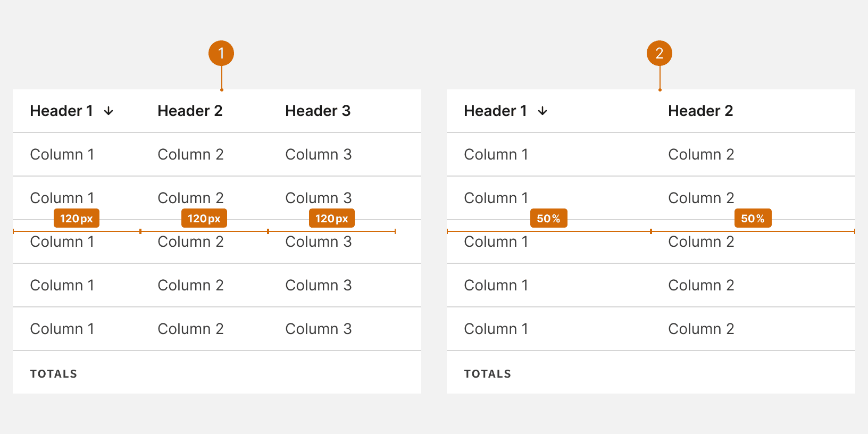
Task: Click last-row Column 1 cell in left table
Action: 62,329
